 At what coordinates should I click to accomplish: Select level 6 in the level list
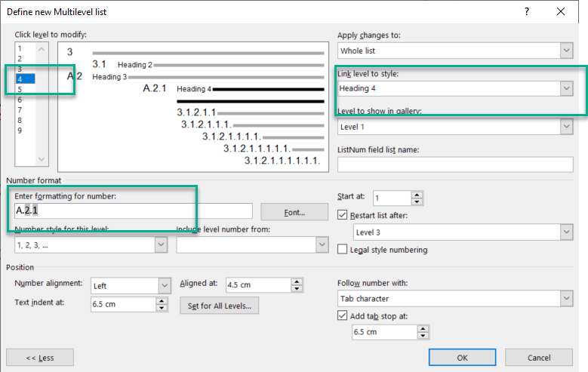[x=20, y=100]
